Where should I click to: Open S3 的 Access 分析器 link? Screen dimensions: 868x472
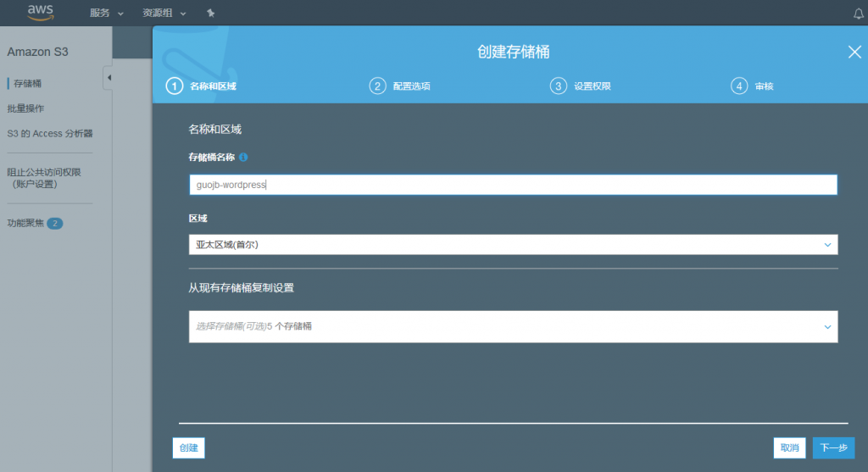coord(50,133)
